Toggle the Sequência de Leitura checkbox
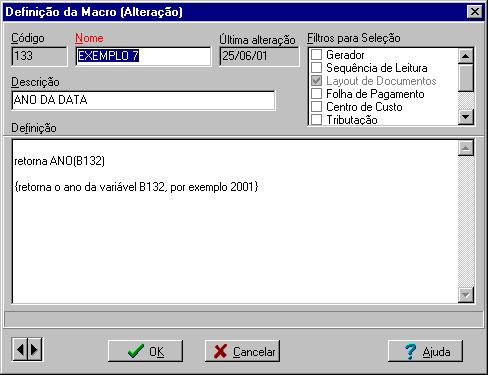This screenshot has height=375, width=488. [x=316, y=68]
